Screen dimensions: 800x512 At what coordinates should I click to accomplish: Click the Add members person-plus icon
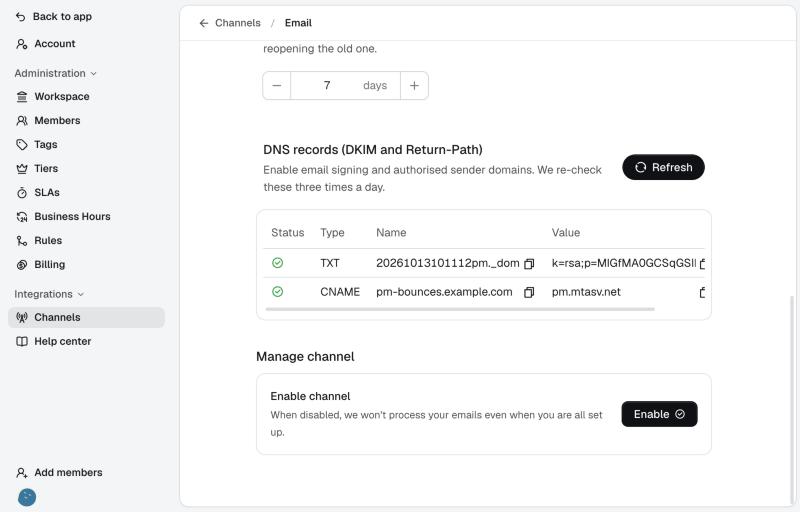click(x=22, y=473)
